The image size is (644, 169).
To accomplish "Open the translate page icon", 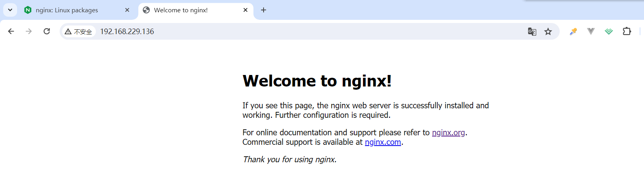I will click(x=532, y=31).
